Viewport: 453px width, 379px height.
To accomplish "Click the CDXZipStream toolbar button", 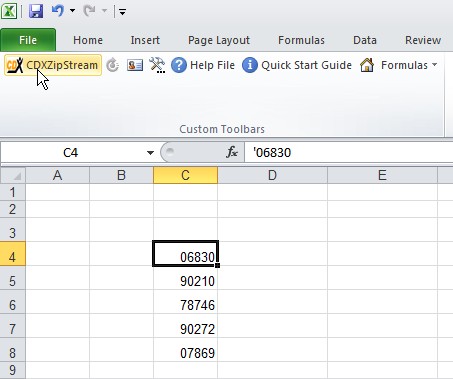I will click(53, 65).
